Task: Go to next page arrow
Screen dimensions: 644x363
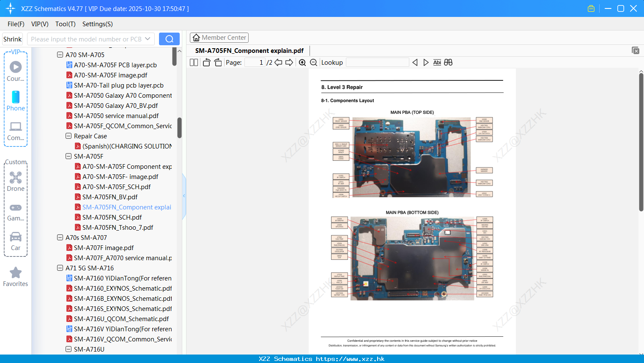Action: point(289,63)
